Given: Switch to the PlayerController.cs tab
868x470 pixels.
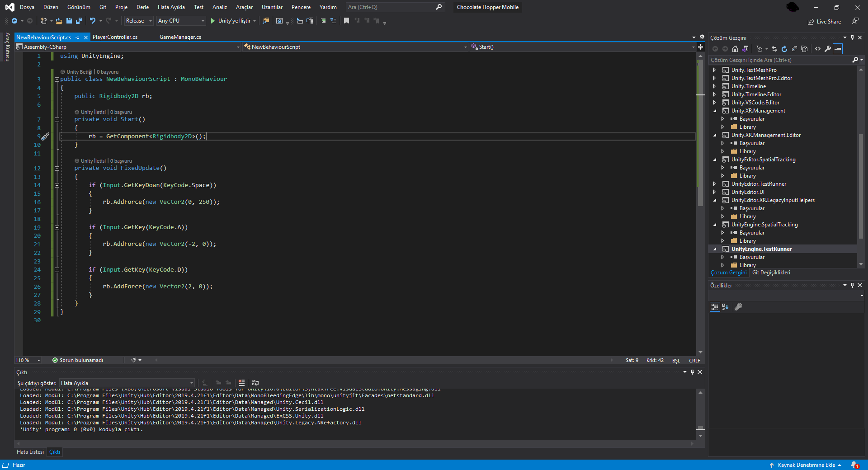Looking at the screenshot, I should 115,37.
